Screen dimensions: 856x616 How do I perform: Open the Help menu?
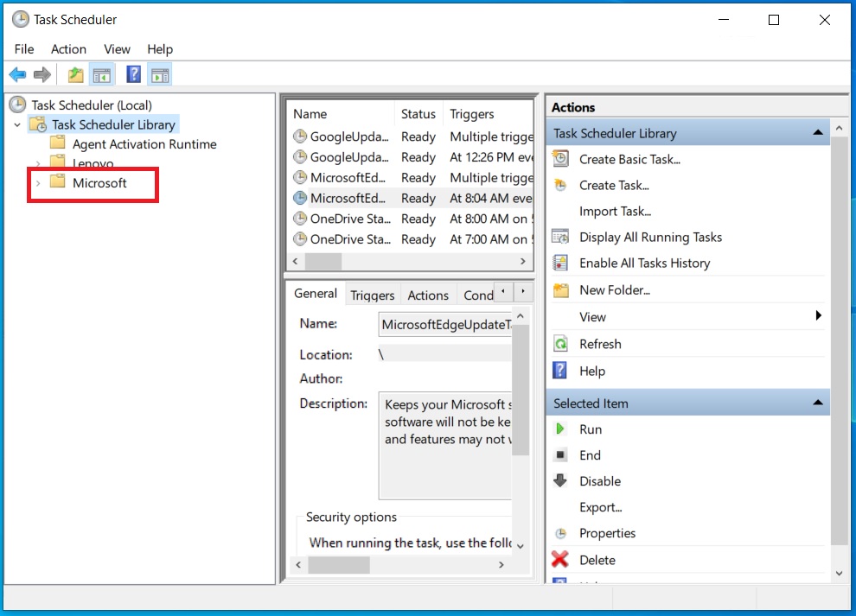(x=160, y=49)
